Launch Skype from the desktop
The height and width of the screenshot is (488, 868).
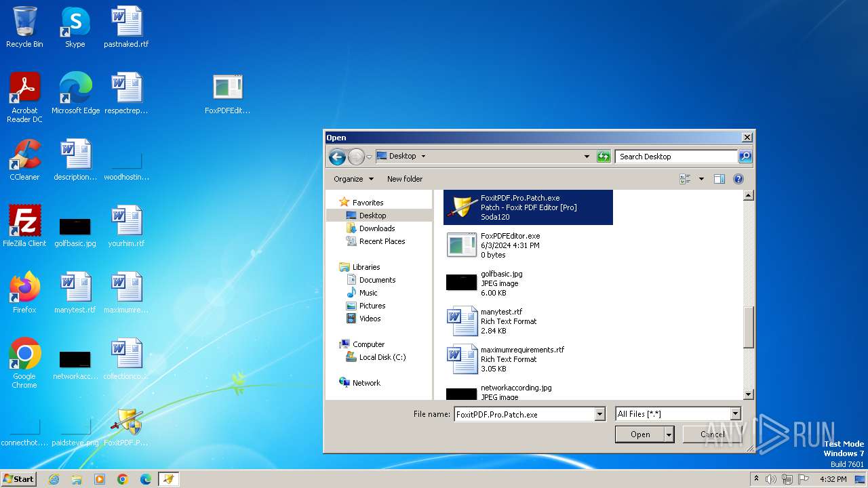[x=75, y=27]
